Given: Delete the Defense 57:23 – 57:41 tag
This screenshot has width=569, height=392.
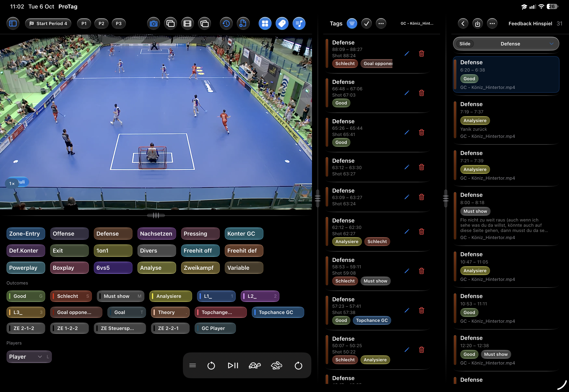Looking at the screenshot, I should (x=421, y=310).
